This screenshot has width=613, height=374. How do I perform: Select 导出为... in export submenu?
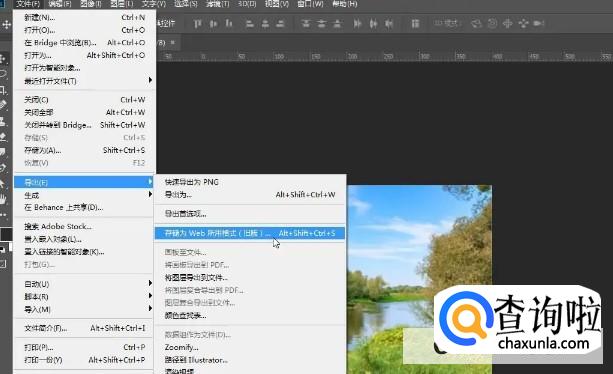coord(250,195)
